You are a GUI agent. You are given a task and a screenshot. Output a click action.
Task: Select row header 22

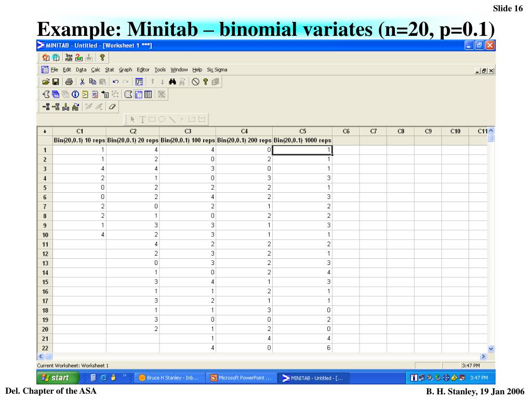point(45,348)
